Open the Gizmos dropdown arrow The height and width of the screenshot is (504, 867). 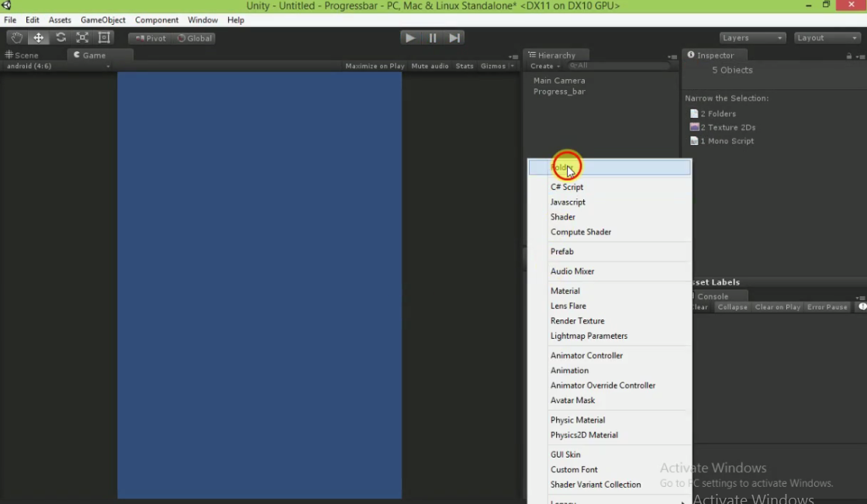(512, 66)
